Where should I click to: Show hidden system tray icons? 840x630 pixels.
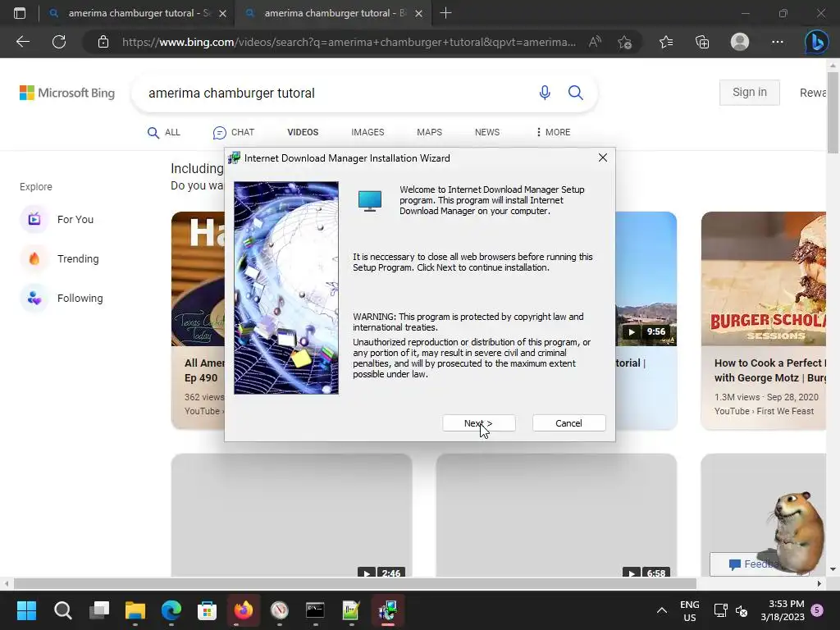(662, 610)
